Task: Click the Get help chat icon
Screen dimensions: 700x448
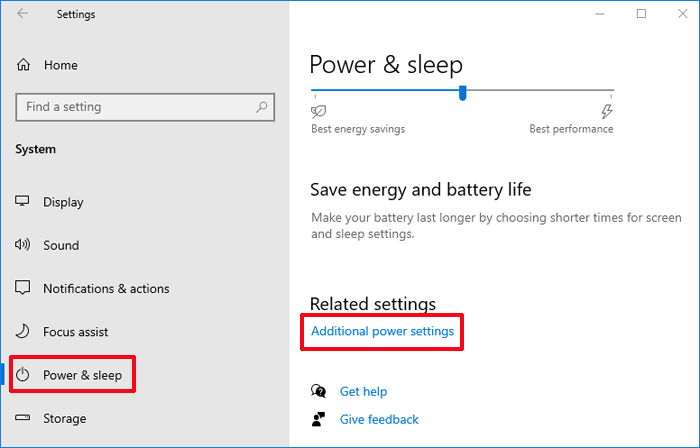Action: coord(318,391)
